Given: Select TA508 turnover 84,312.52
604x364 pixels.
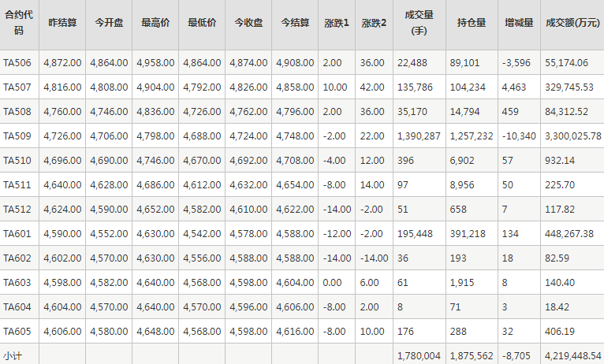Looking at the screenshot, I should [566, 112].
